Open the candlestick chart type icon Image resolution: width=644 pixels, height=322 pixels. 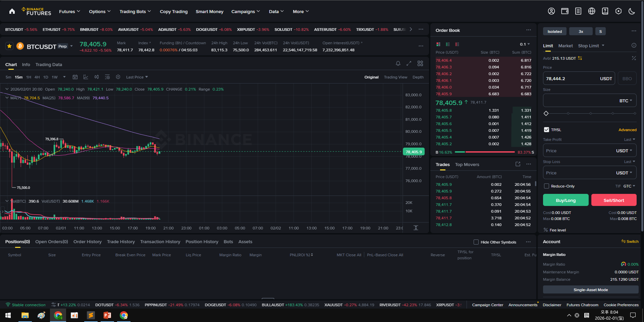[x=97, y=77]
